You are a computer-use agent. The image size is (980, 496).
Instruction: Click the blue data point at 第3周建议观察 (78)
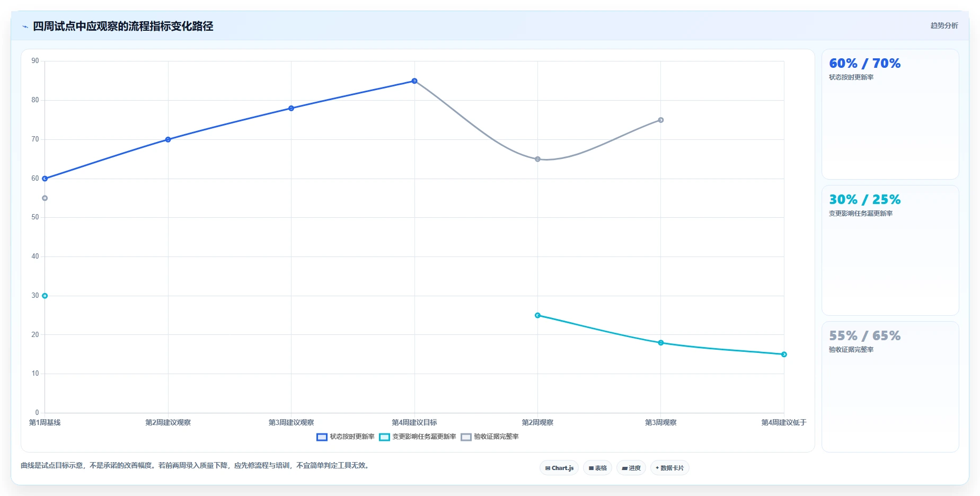coord(291,109)
